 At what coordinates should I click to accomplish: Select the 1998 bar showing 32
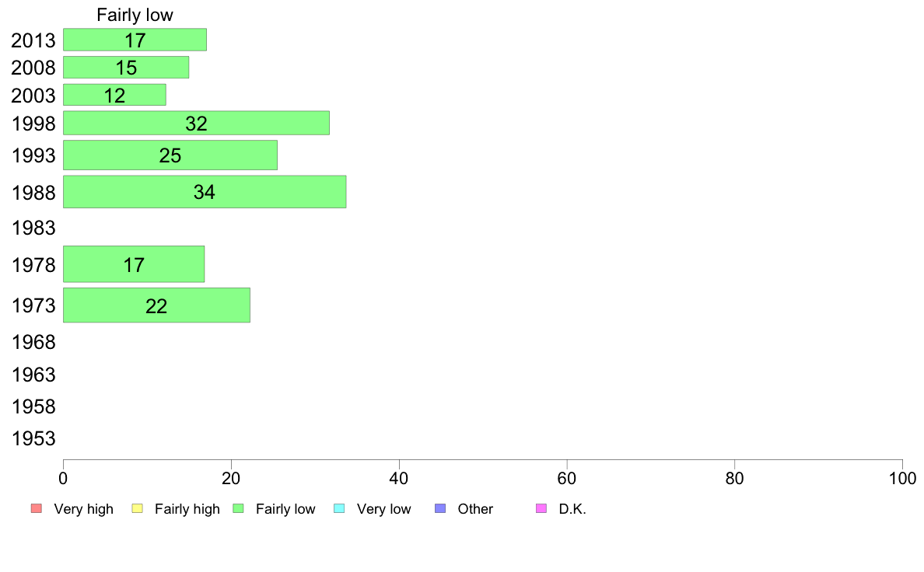[196, 123]
